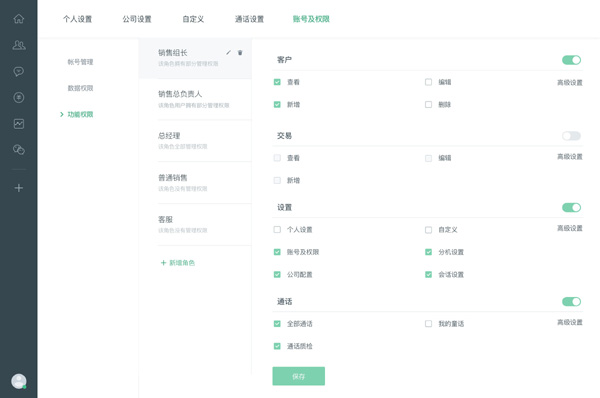
Task: Toggle the 客户 permission switch
Action: tap(571, 60)
